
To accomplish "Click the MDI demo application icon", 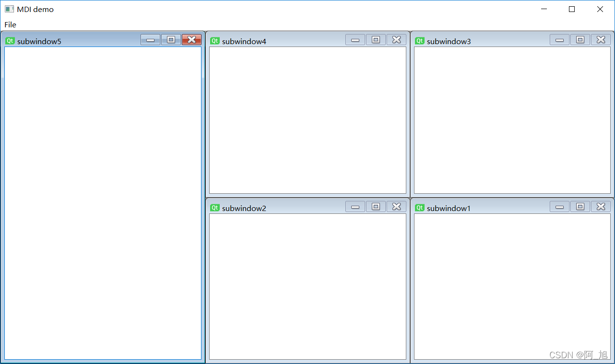I will point(9,9).
